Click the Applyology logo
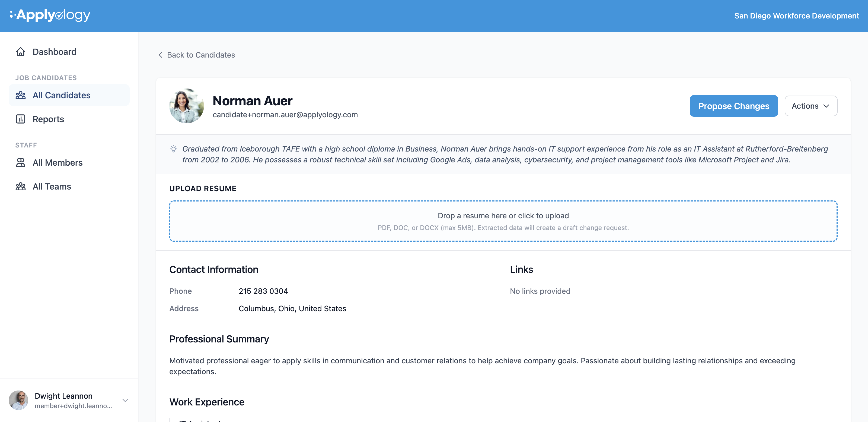Screen dimensions: 868x422 pos(50,15)
